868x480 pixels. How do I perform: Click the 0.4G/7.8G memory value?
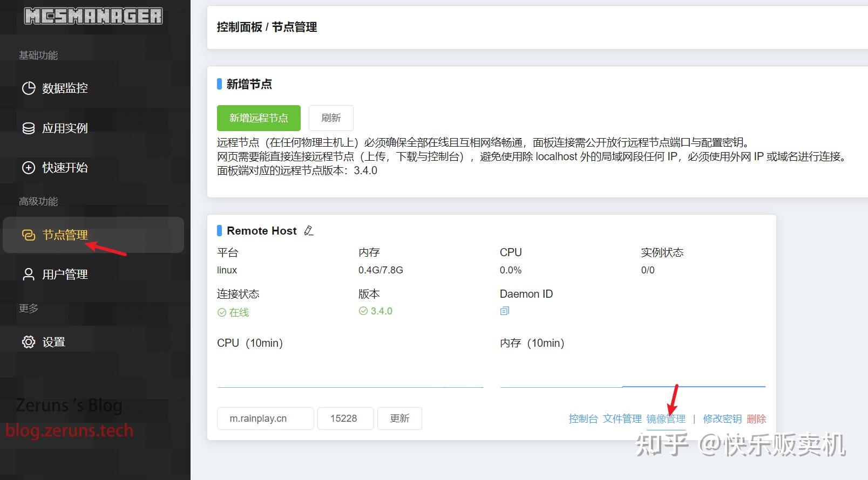381,270
